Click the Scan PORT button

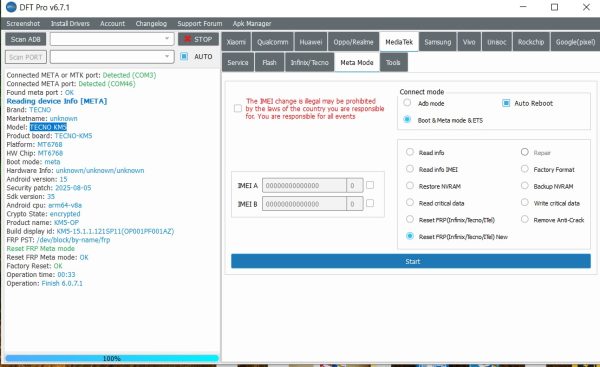click(x=26, y=57)
